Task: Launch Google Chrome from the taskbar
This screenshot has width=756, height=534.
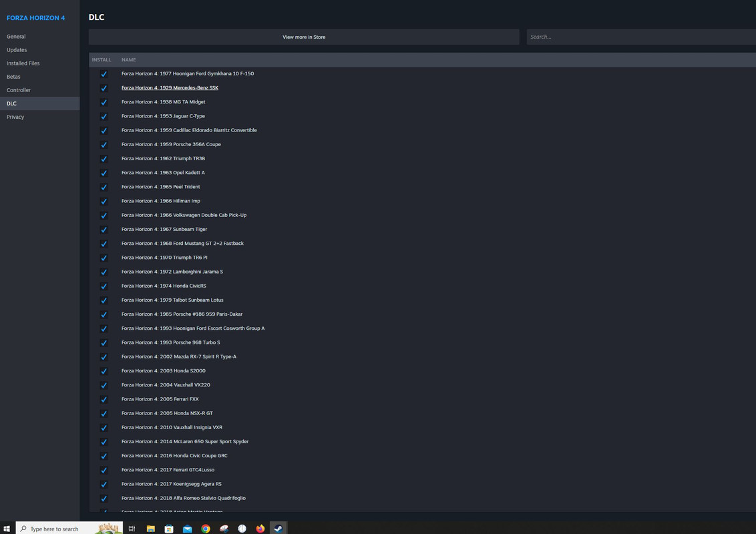Action: [206, 529]
